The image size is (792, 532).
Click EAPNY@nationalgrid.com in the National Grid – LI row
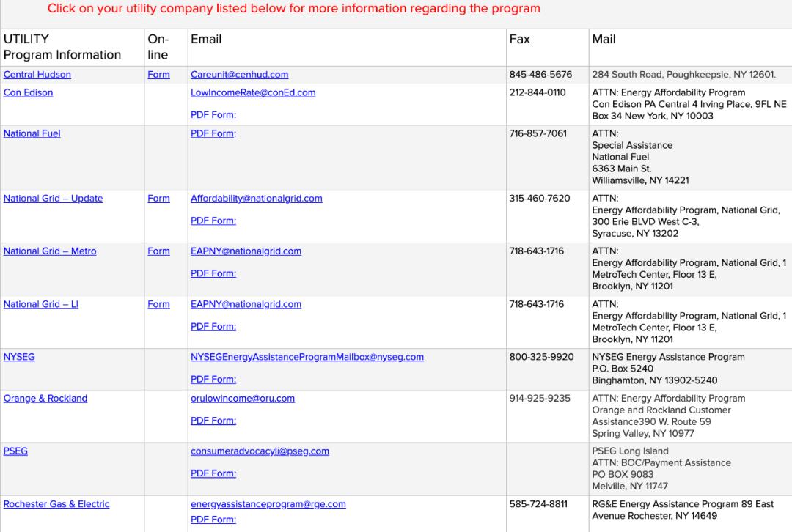(246, 304)
